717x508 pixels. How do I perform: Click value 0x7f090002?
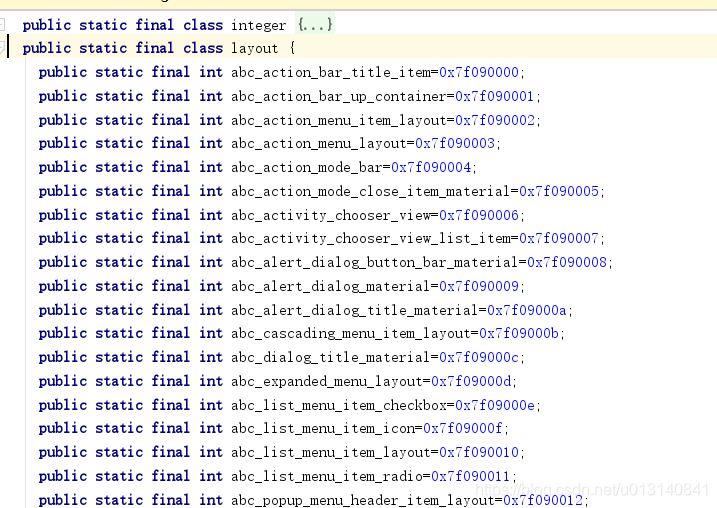[x=495, y=120]
